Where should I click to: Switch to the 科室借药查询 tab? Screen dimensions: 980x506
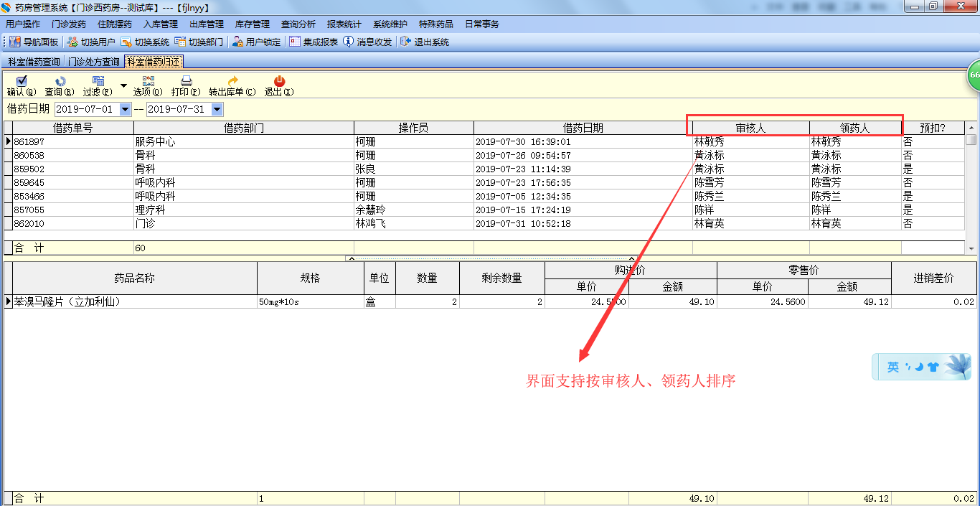point(34,62)
